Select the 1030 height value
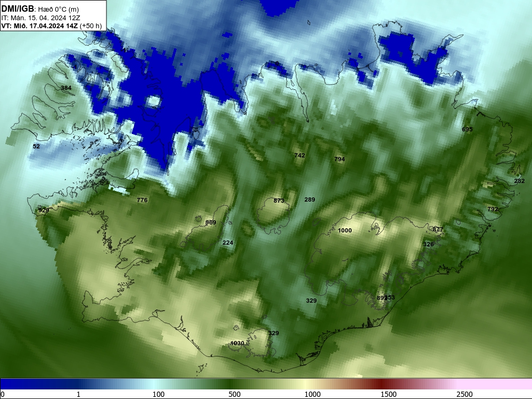This screenshot has width=532, height=399. point(237,343)
